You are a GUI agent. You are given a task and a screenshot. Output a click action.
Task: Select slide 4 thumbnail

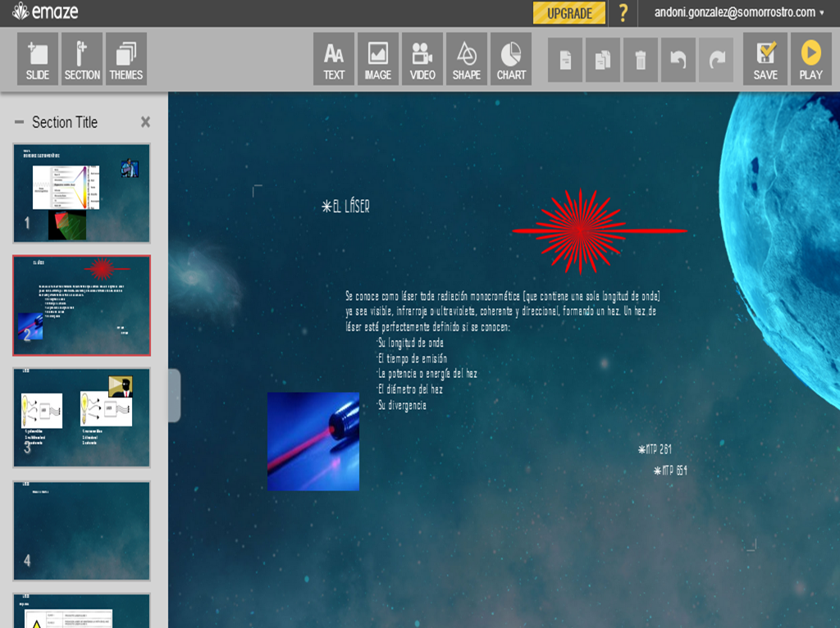(x=81, y=530)
